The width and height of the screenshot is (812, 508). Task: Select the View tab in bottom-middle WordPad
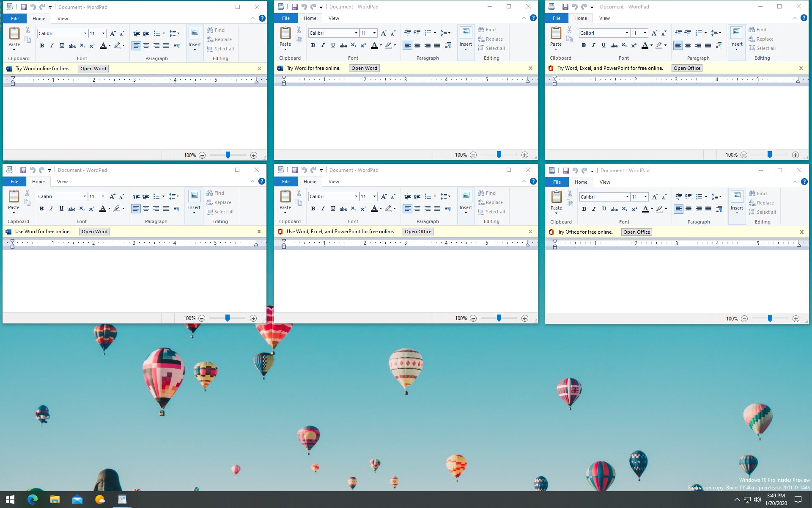(333, 182)
